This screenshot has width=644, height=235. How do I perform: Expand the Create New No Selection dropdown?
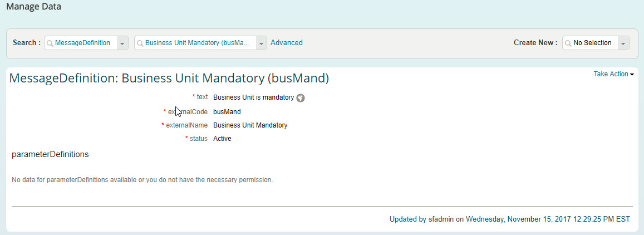click(x=623, y=43)
